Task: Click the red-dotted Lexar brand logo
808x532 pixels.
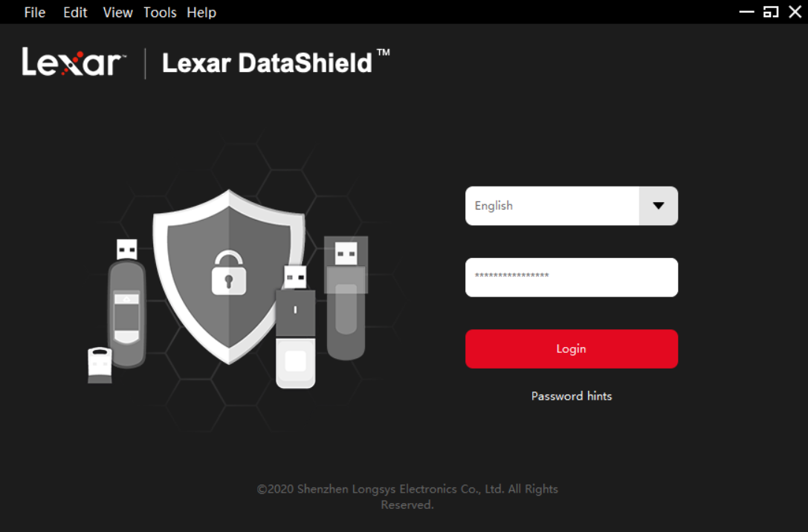Action: point(73,62)
